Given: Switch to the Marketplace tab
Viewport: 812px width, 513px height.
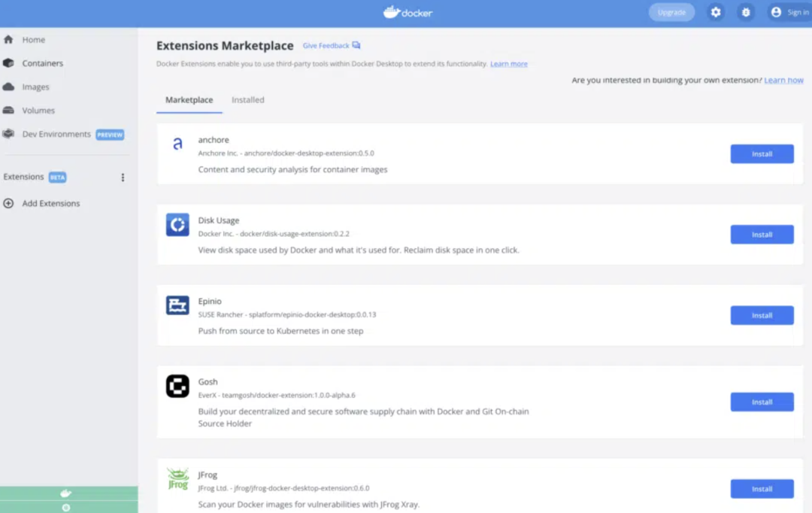Looking at the screenshot, I should click(189, 100).
